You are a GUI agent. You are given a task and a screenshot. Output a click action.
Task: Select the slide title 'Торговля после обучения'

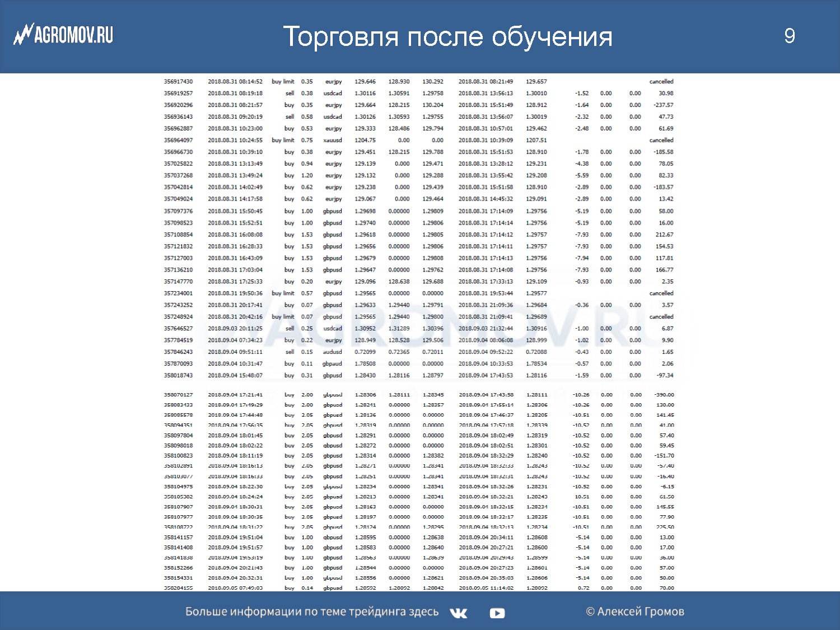coord(447,37)
